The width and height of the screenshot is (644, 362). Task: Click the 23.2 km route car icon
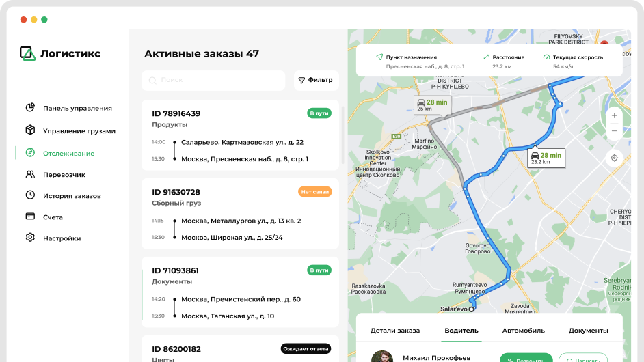[535, 156]
